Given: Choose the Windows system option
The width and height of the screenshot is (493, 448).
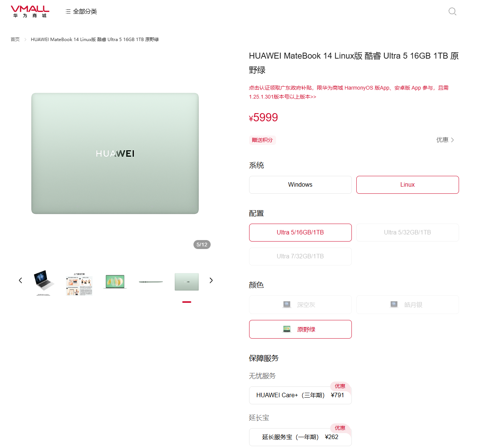Looking at the screenshot, I should pos(300,185).
